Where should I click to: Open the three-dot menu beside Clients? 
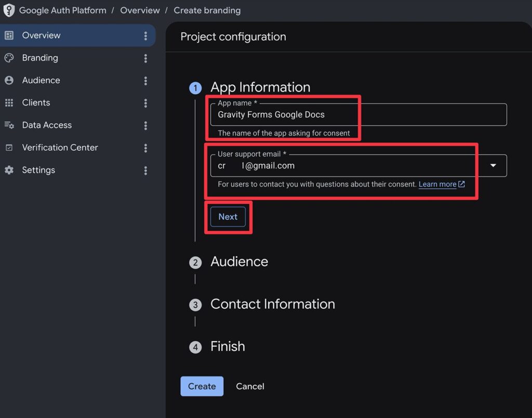(x=145, y=103)
